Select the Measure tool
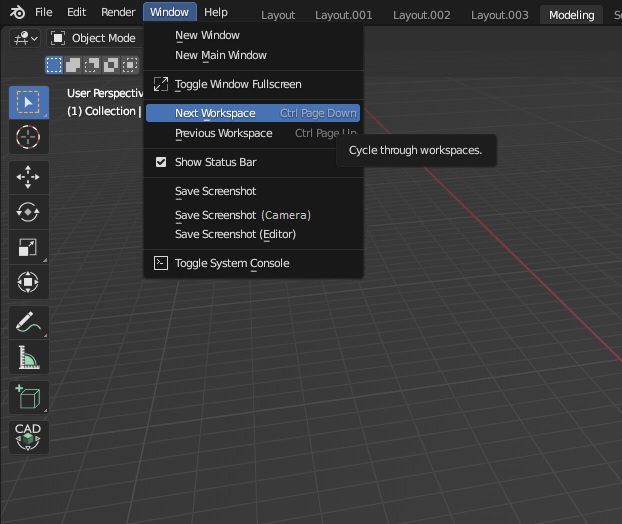The width and height of the screenshot is (622, 524). [28, 357]
